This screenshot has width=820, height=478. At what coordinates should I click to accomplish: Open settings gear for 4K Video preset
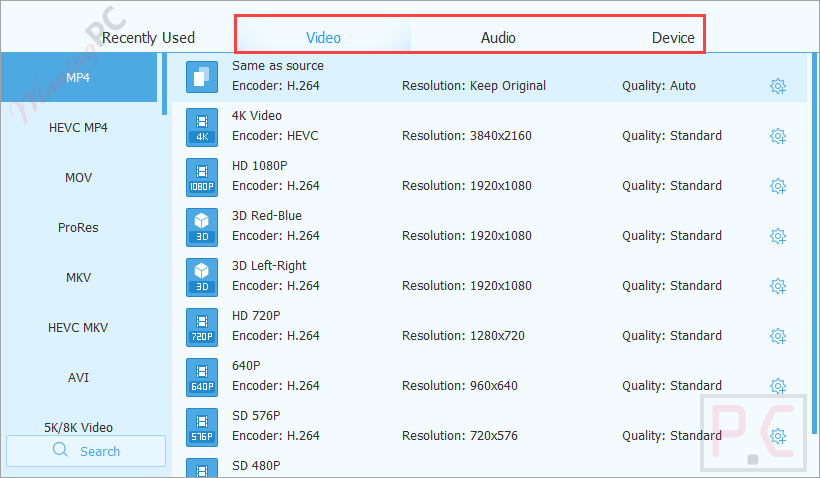[x=778, y=136]
